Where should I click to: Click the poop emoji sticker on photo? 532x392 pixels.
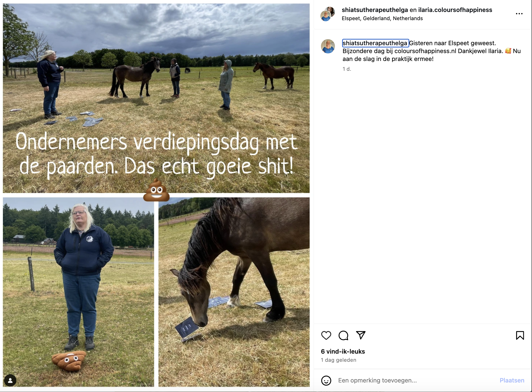point(157,190)
